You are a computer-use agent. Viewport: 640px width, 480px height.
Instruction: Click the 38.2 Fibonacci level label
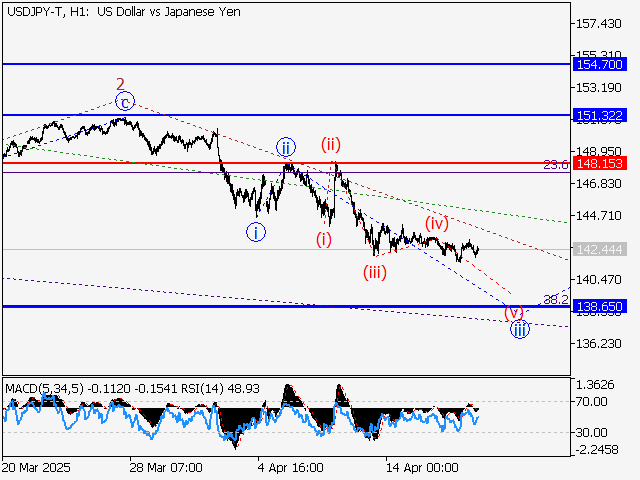[x=555, y=299]
